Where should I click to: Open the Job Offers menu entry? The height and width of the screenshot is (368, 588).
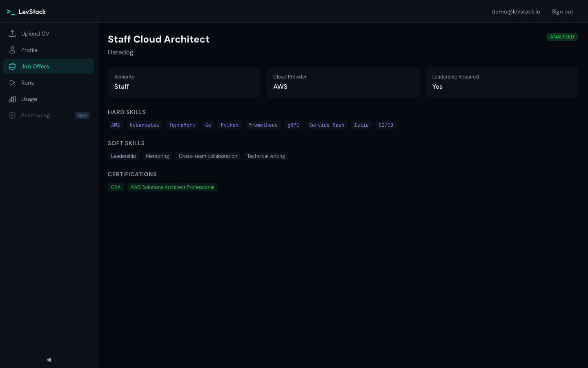pyautogui.click(x=35, y=66)
